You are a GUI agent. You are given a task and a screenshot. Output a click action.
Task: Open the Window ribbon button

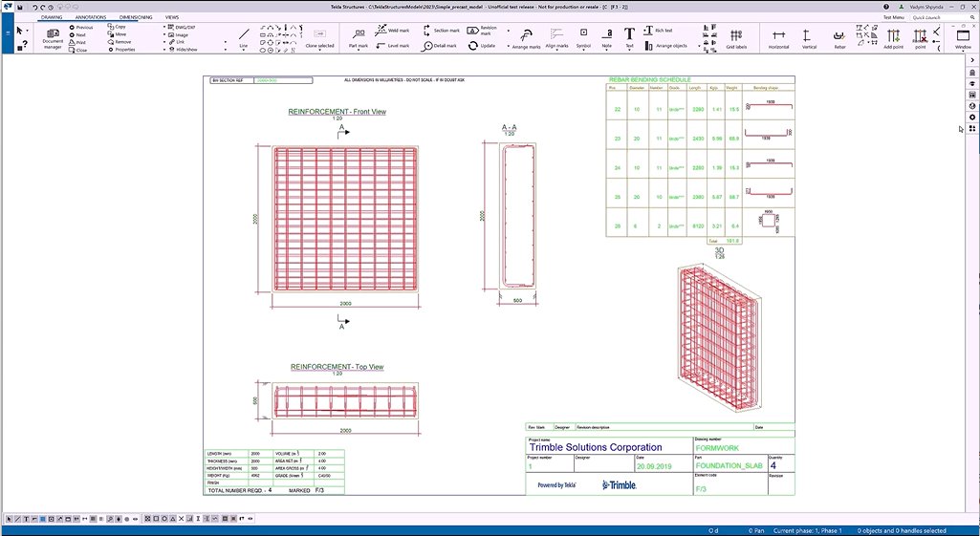[963, 37]
